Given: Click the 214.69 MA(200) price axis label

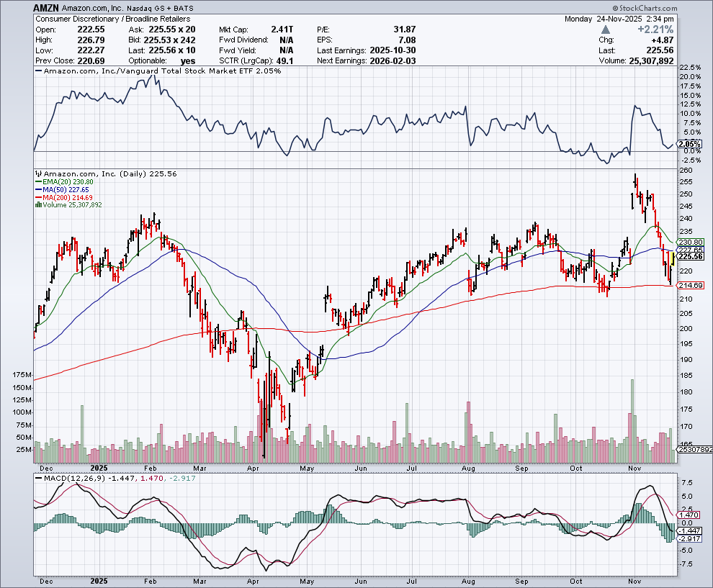Looking at the screenshot, I should click(690, 286).
